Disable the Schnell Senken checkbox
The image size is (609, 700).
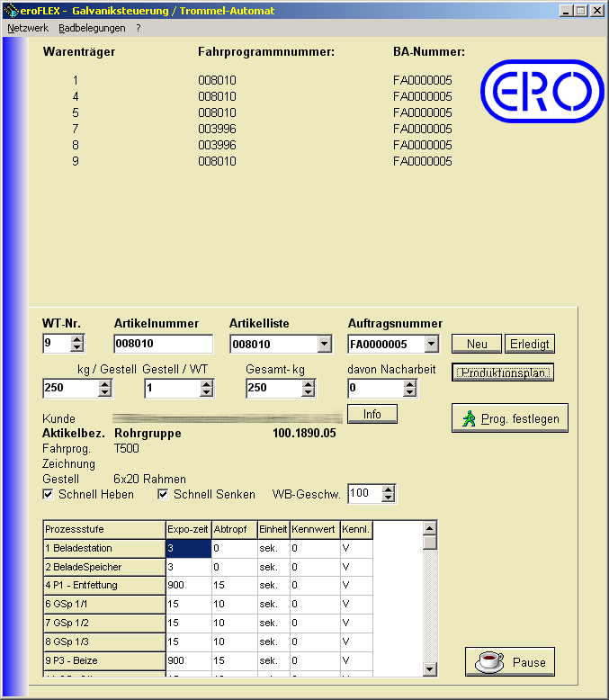click(x=164, y=494)
